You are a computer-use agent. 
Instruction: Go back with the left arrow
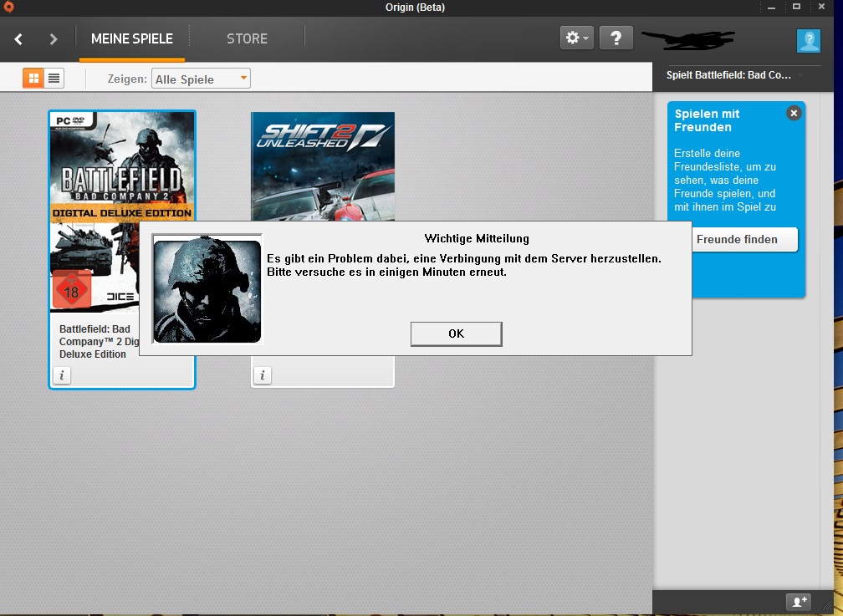[18, 38]
